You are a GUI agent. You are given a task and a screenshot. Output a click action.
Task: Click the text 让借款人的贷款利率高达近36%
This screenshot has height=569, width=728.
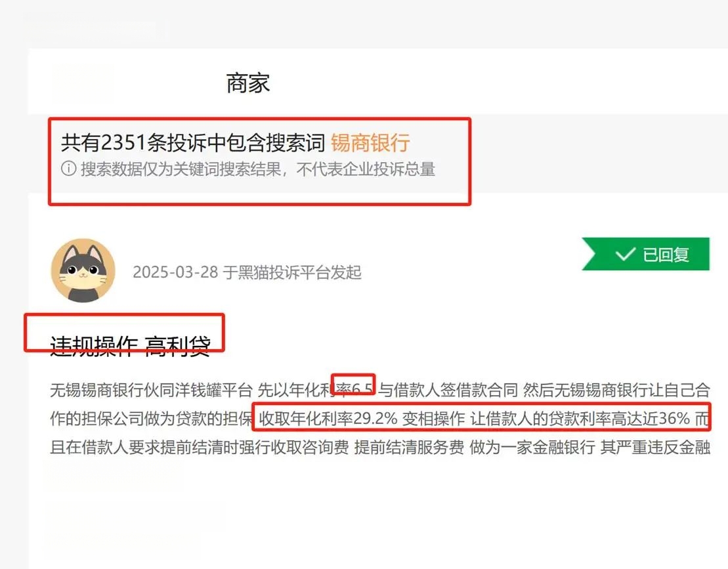tap(580, 419)
